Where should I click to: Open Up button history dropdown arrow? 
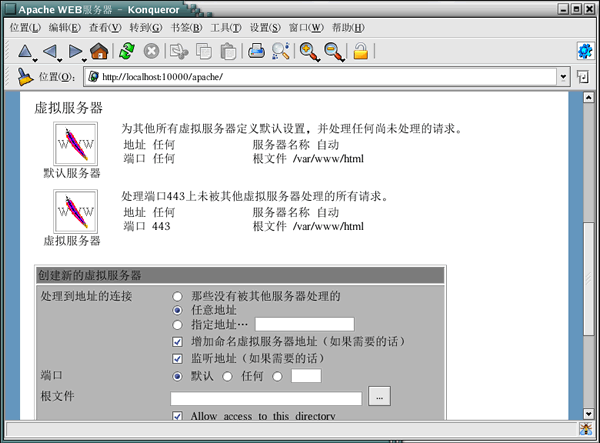click(35, 60)
